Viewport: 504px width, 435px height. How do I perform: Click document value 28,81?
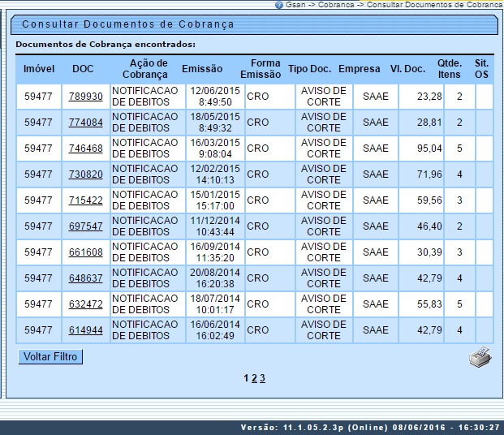429,123
